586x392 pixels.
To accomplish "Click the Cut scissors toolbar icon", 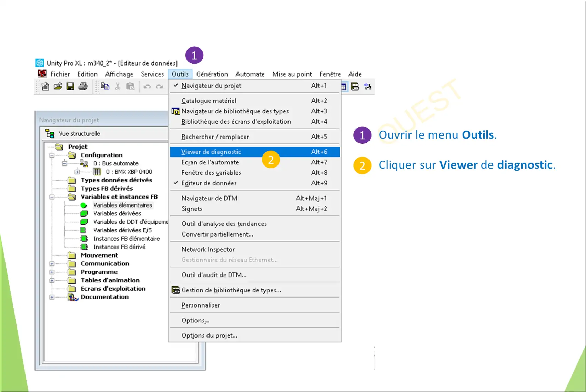I will 118,86.
